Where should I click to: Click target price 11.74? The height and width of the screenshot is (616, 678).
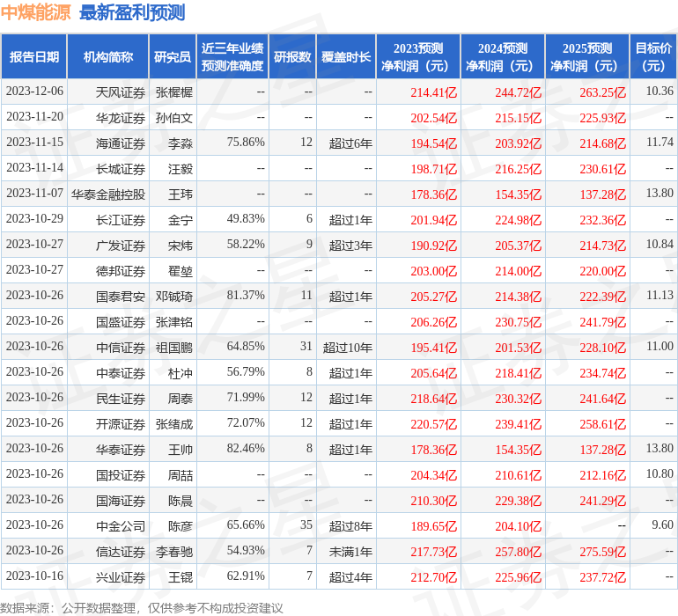(x=660, y=143)
